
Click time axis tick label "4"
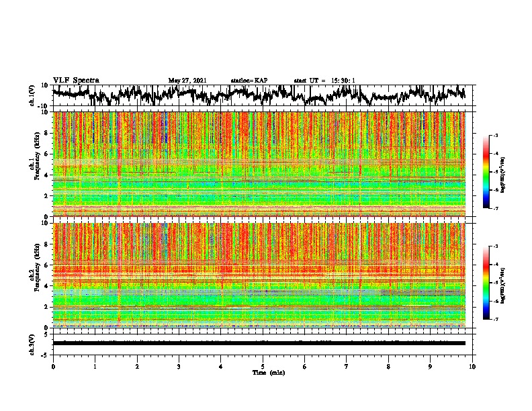[221, 367]
